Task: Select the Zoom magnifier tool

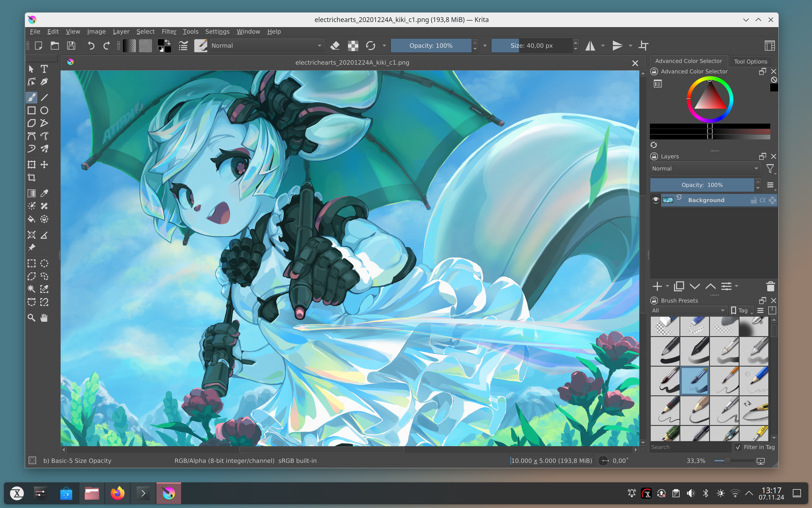Action: [x=32, y=318]
